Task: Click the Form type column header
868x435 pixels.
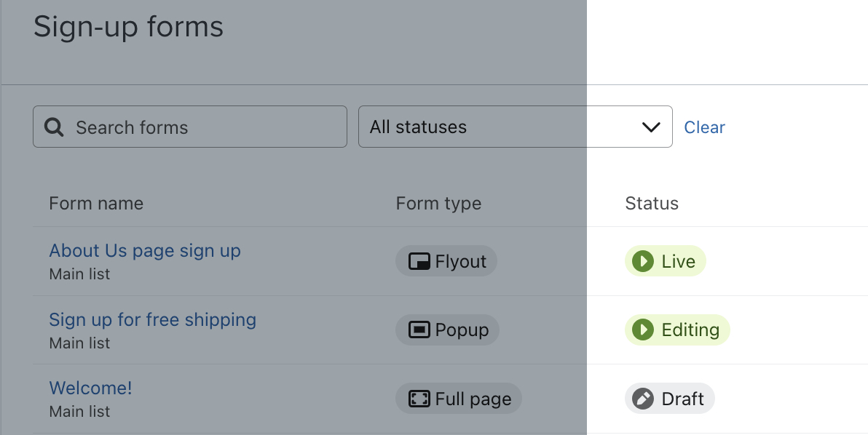Action: pyautogui.click(x=438, y=204)
